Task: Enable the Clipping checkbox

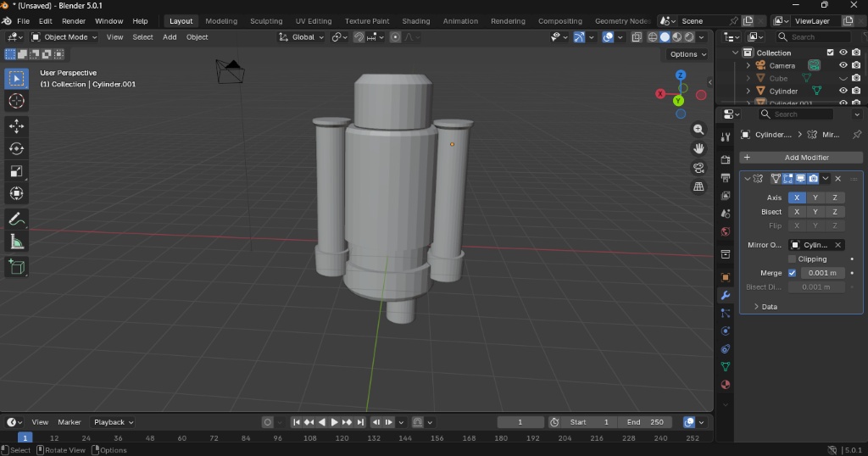Action: (792, 259)
